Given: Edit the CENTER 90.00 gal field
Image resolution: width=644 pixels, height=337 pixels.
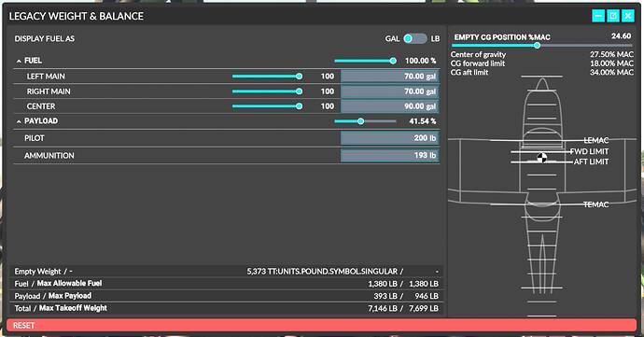Looking at the screenshot, I should click(390, 106).
